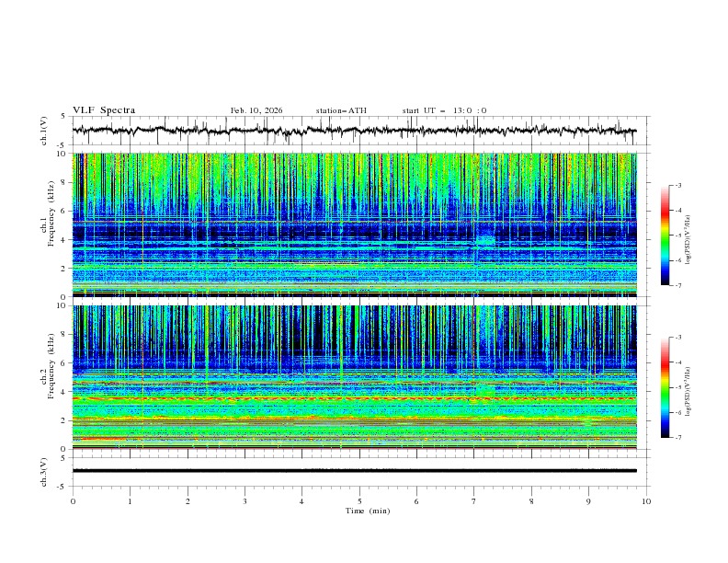The width and height of the screenshot is (728, 563).
Task: Click the ch.1(V) waveform axis label
Action: 44,131
